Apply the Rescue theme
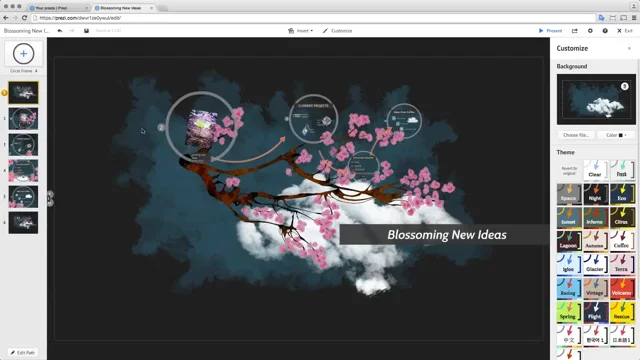The width and height of the screenshot is (640, 360). click(622, 312)
